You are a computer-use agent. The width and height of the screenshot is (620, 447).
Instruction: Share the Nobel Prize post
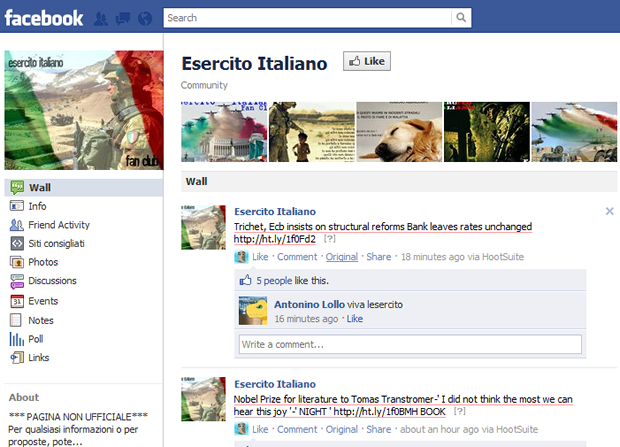[378, 429]
